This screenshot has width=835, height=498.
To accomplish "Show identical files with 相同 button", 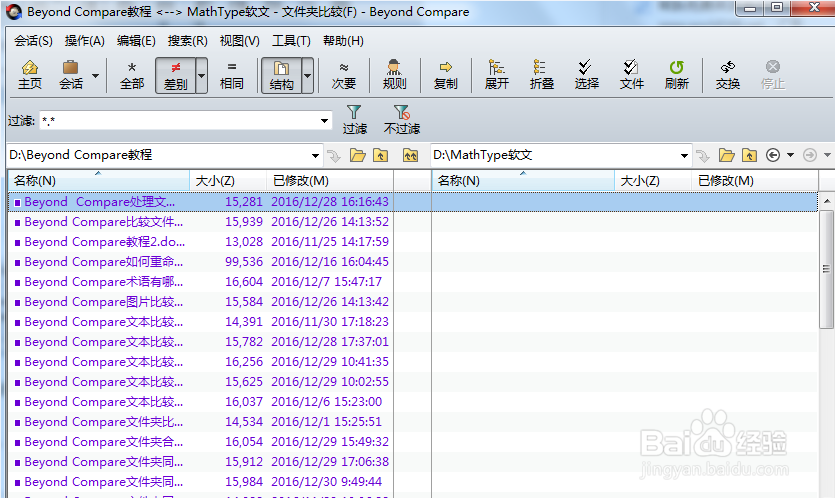I will (x=232, y=75).
